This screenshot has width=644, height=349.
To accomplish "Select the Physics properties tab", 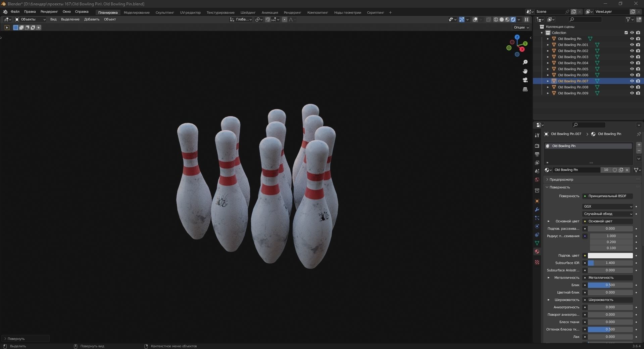I will 537,225.
